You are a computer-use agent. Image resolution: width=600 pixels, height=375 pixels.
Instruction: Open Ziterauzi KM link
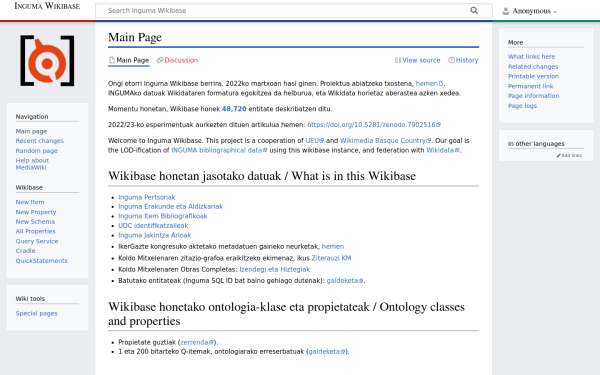coord(331,258)
